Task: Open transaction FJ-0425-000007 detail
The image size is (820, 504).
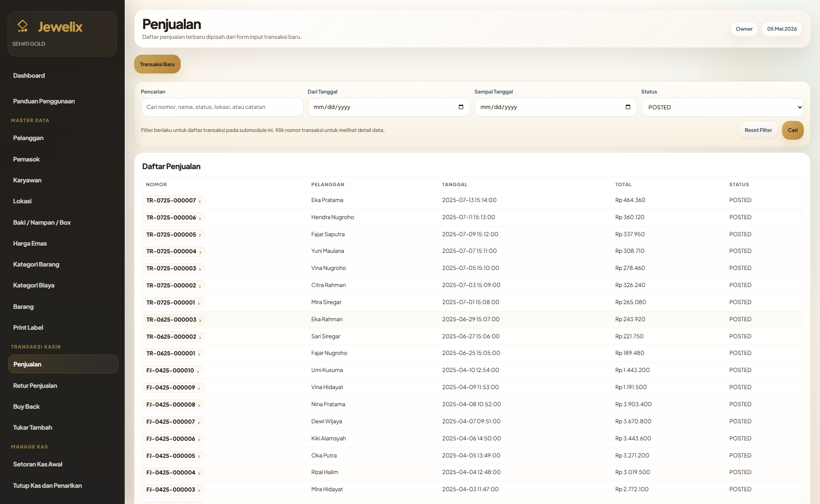Action: pos(173,422)
